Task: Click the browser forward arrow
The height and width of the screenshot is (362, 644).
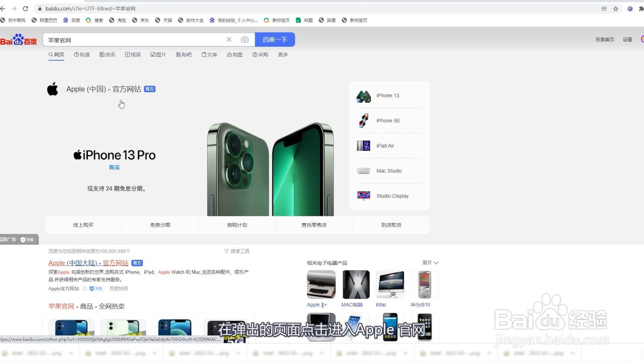Action: (x=14, y=8)
